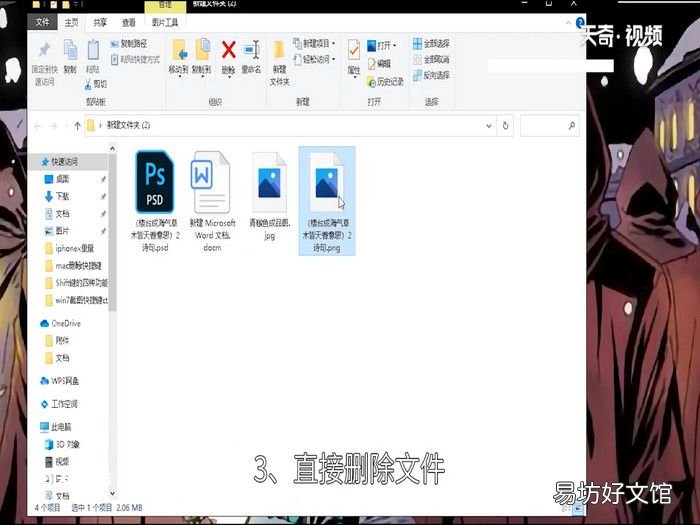
Task: Switch to the View (查看) tab
Action: [x=129, y=22]
